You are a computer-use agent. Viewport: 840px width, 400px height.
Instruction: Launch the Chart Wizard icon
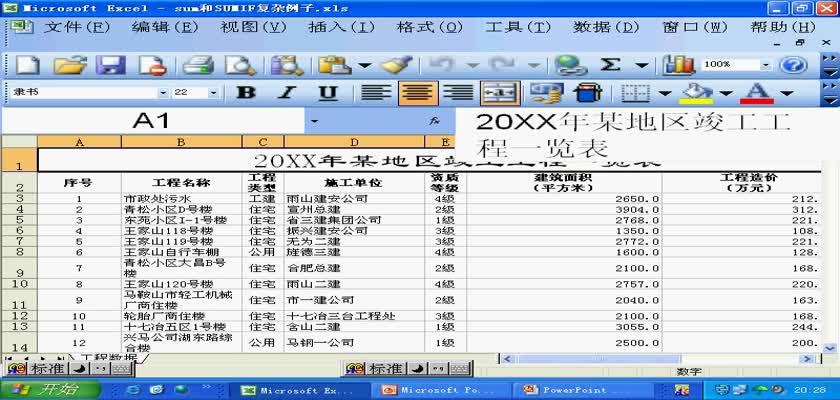[679, 65]
